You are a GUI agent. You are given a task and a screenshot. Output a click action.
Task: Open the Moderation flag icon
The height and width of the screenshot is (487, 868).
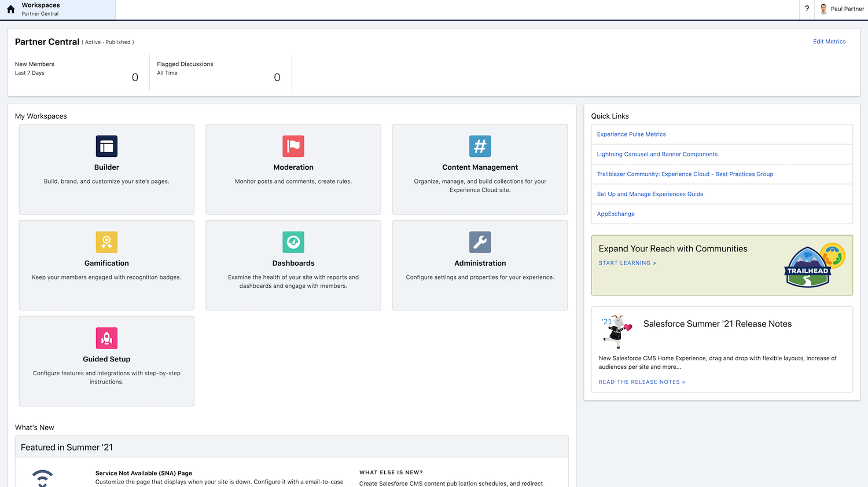(293, 147)
